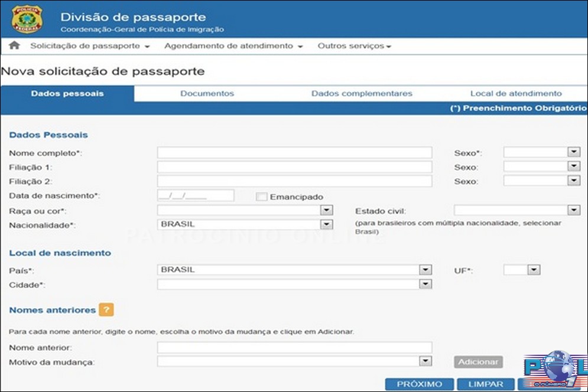Screen dimensions: 588x392
Task: Switch to the Documentos tab
Action: 207,93
